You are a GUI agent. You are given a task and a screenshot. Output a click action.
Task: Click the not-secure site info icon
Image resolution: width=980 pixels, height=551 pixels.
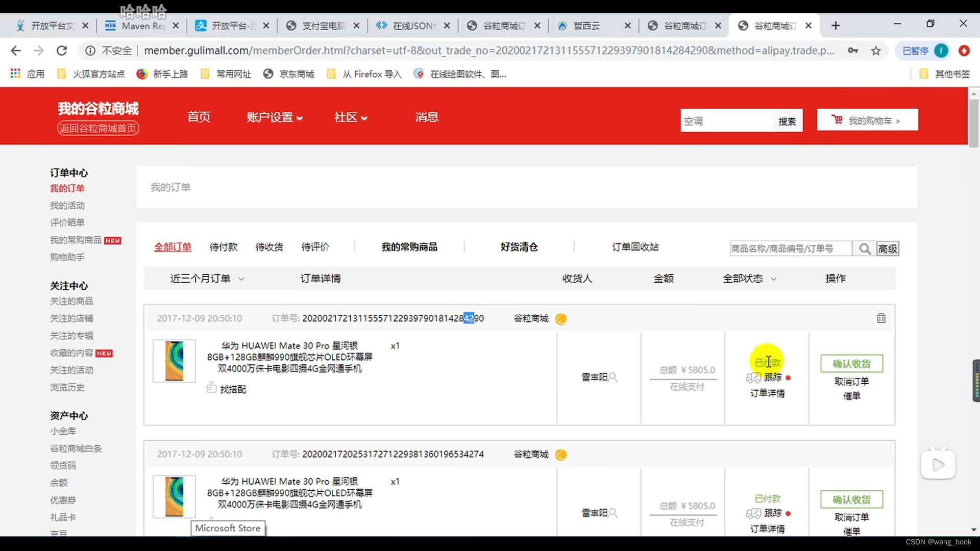(90, 51)
